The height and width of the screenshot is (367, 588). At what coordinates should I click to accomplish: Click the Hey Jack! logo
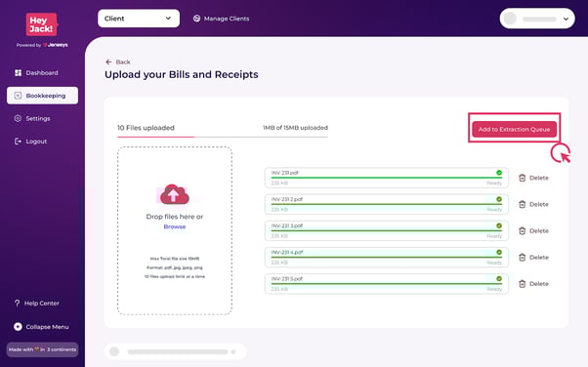tap(42, 24)
